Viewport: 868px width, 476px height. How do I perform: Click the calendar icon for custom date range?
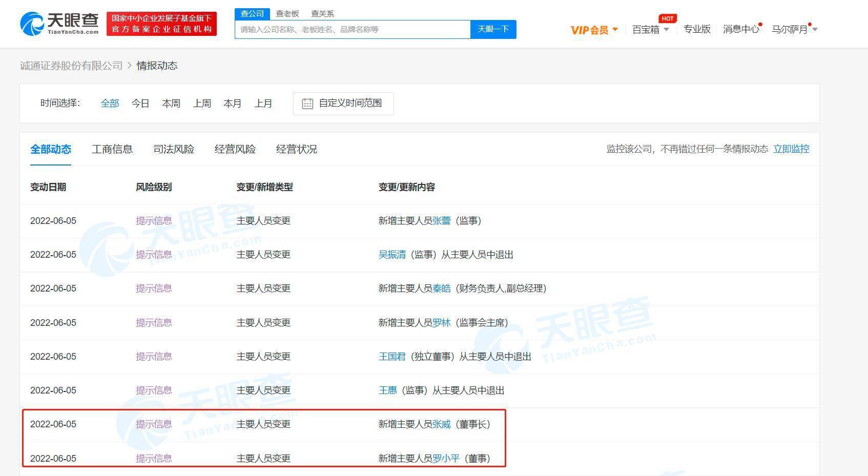307,104
